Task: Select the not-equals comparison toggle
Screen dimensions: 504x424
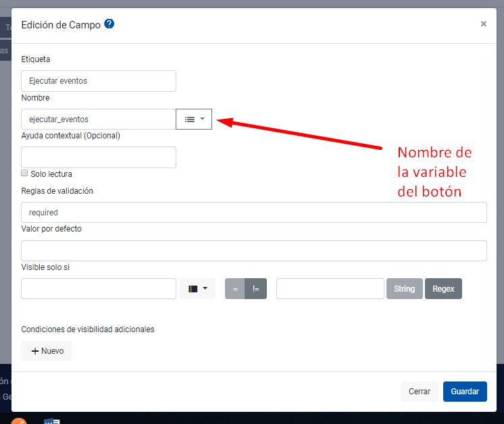Action: (256, 289)
